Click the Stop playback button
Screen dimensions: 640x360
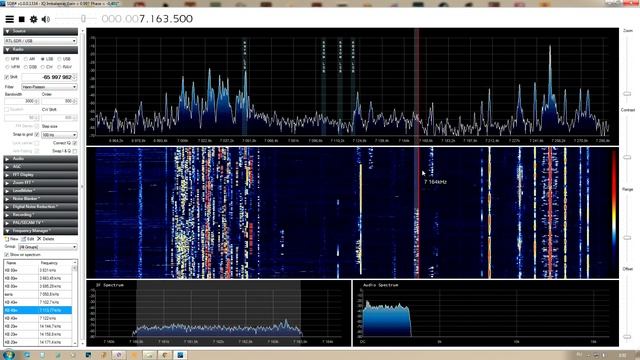coord(22,19)
